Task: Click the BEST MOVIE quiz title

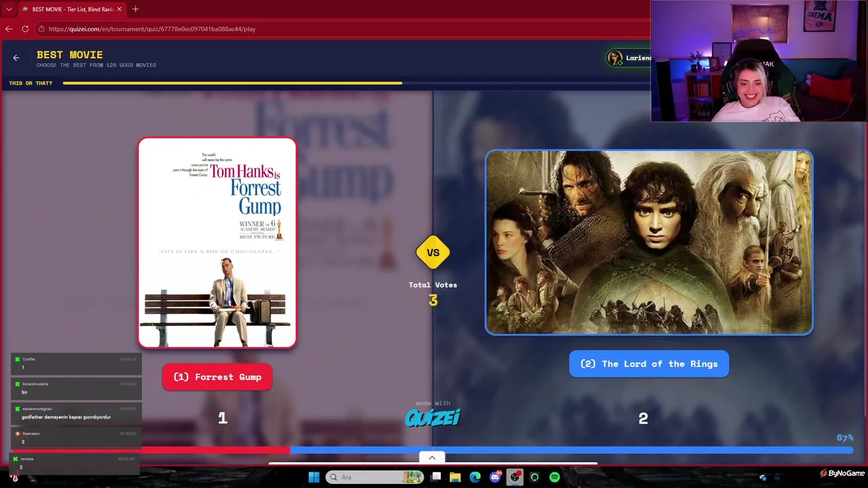Action: 70,55
